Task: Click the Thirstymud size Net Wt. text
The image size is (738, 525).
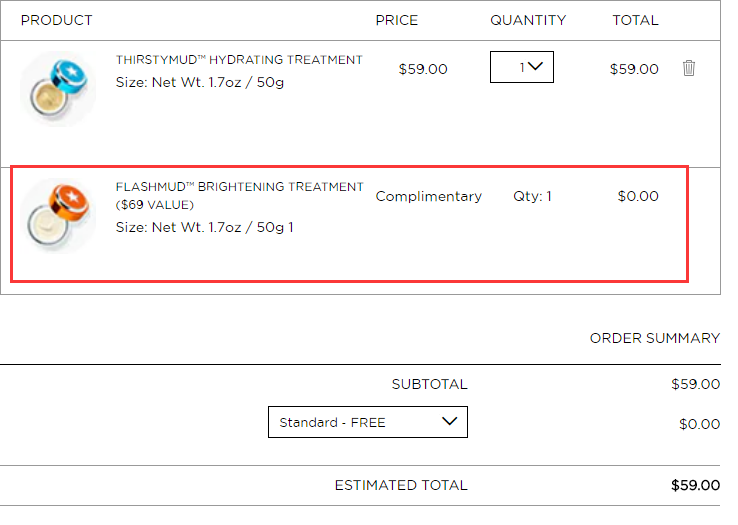Action: pos(200,82)
